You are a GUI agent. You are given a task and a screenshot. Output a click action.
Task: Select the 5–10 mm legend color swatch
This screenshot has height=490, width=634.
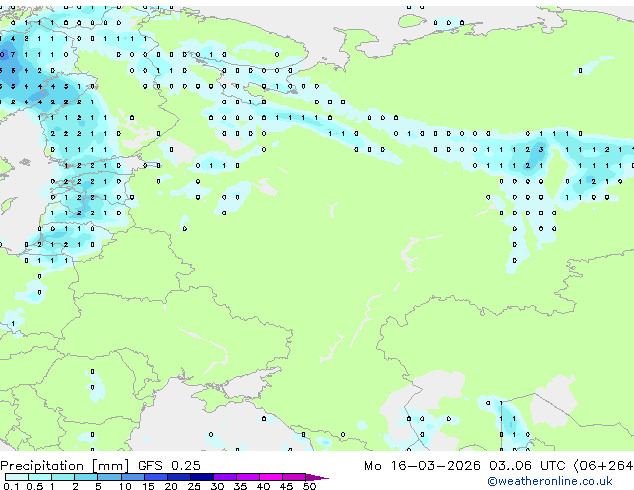coord(110,477)
